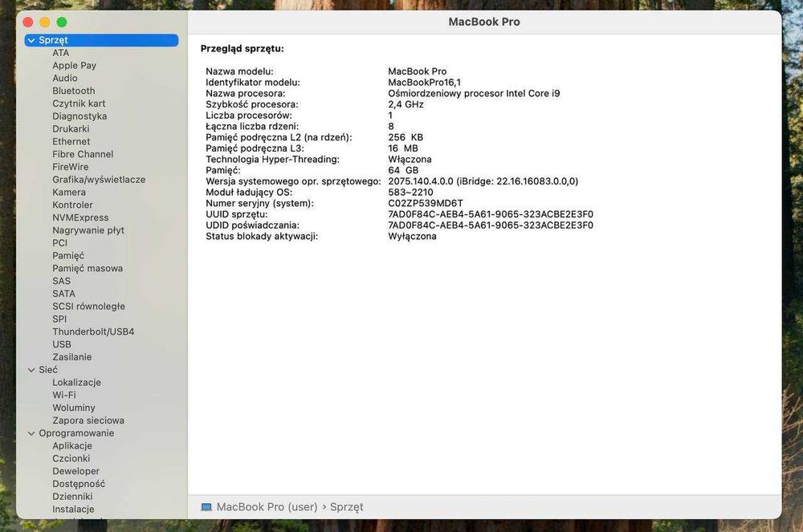803x532 pixels.
Task: Show Kamera information
Action: [69, 193]
